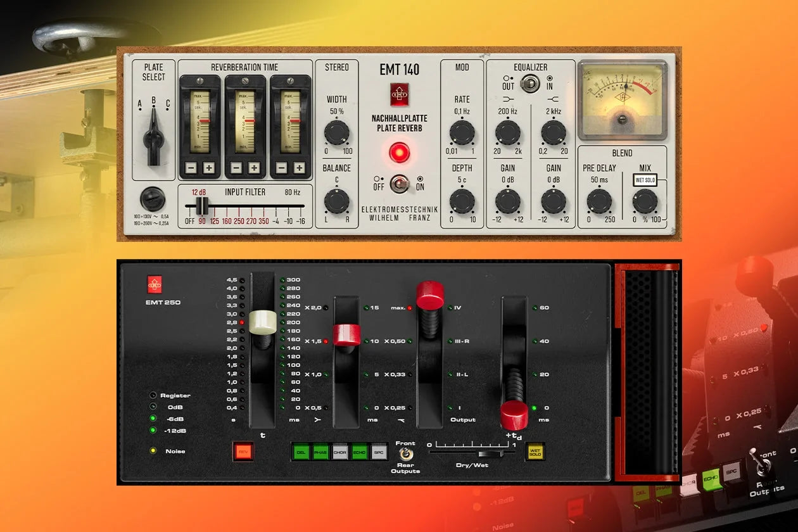
Task: Toggle the yellow WET SOLO button on EMT 250
Action: 535,451
